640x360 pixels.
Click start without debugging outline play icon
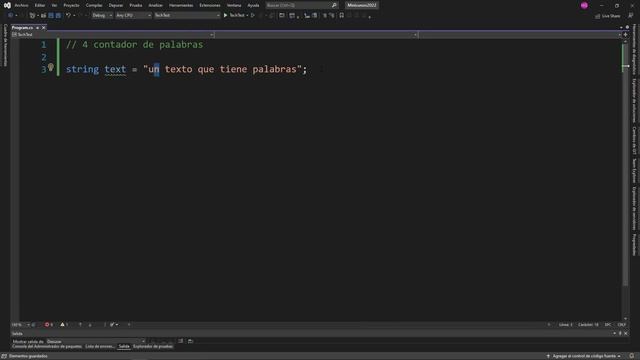pyautogui.click(x=253, y=16)
